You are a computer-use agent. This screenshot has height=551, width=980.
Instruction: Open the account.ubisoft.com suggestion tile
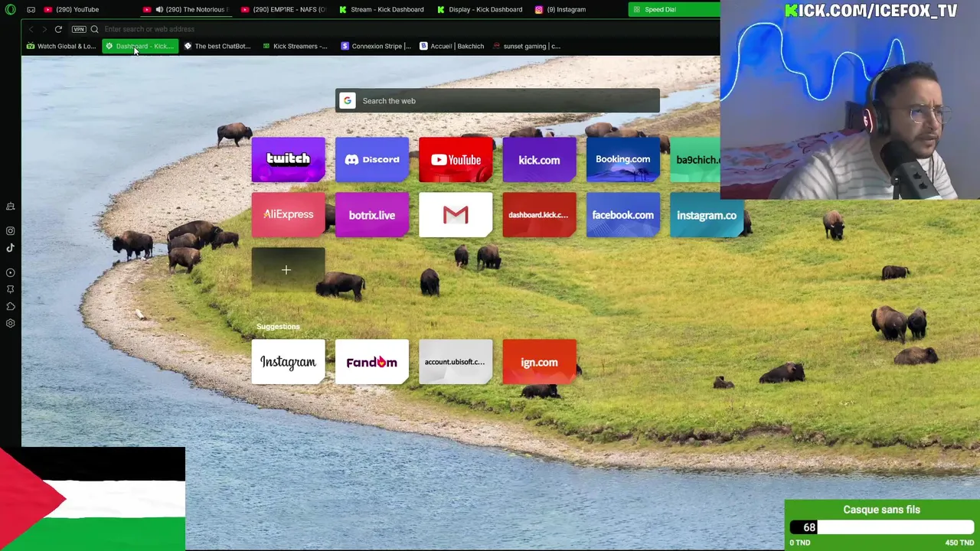(456, 362)
